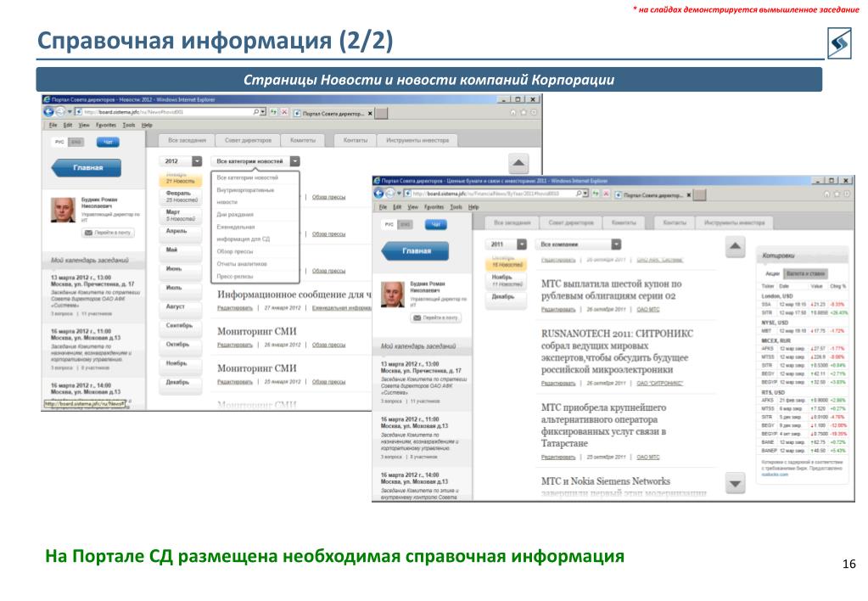Click the home icon in the Новости 2012 window
Screen dimensions: 868x601
click(513, 112)
